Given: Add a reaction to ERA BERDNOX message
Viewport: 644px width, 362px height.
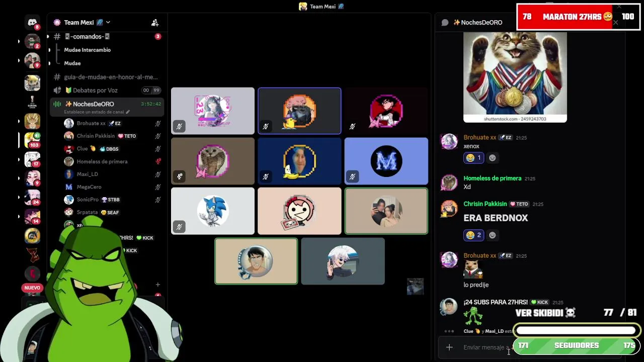Looking at the screenshot, I should (x=493, y=235).
